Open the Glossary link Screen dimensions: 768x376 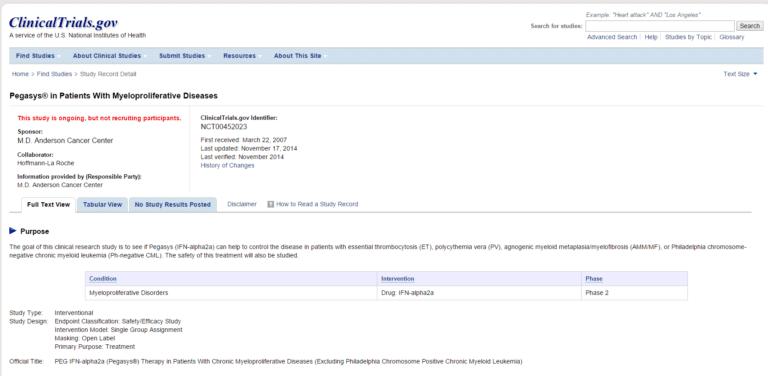click(x=732, y=37)
